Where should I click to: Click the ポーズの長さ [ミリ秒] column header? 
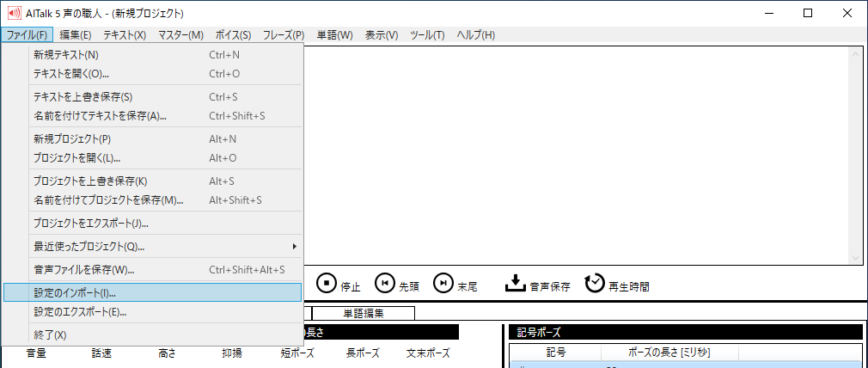point(669,353)
